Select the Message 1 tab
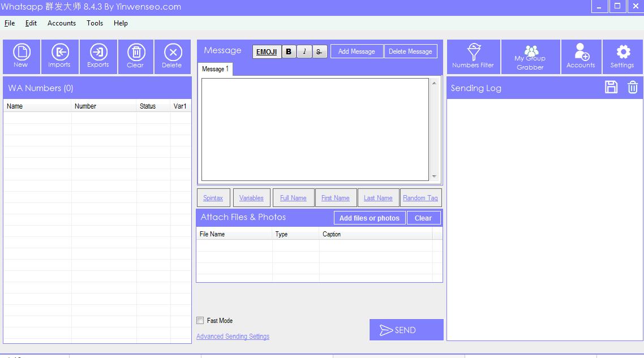 [x=215, y=69]
